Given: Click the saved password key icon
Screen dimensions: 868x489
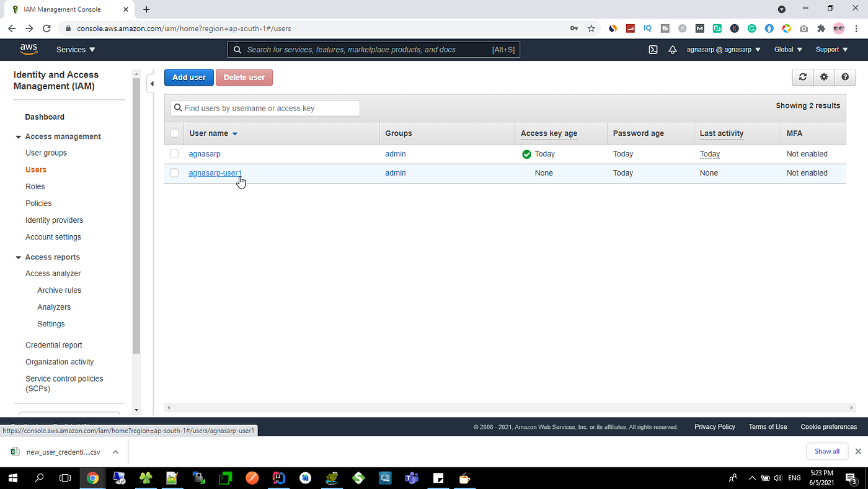Looking at the screenshot, I should 574,29.
